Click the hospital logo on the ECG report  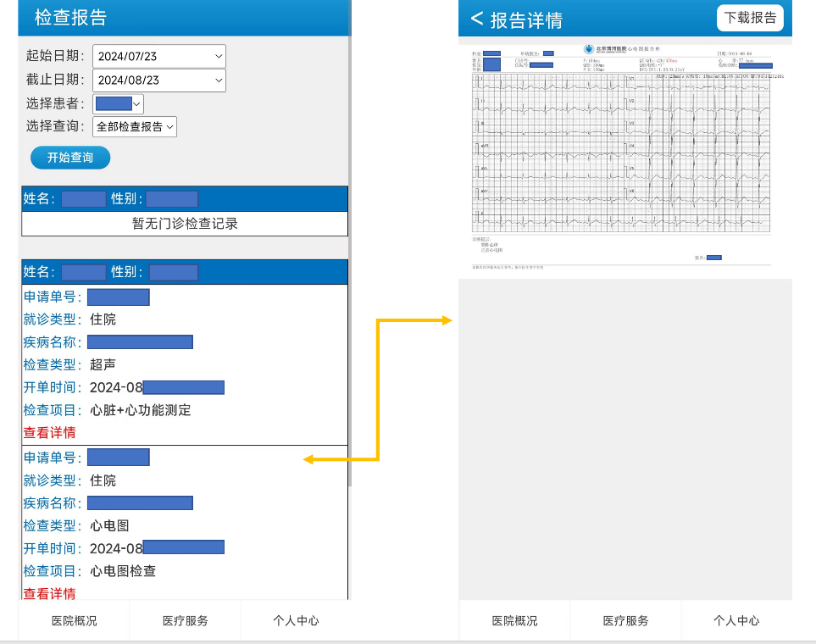589,50
